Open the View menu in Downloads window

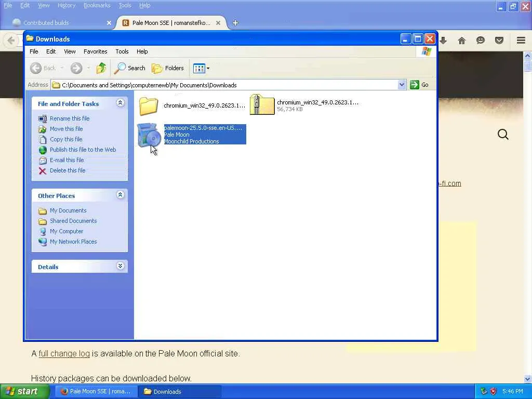70,51
